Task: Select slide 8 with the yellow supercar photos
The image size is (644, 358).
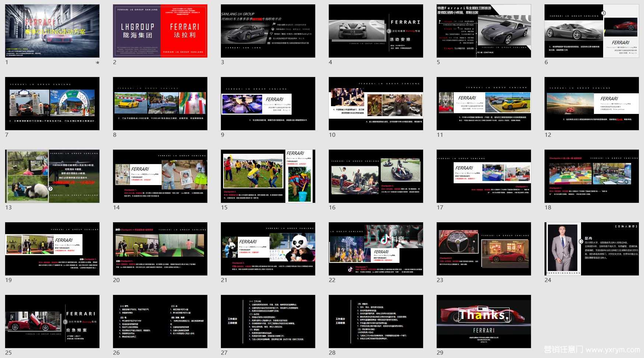Action: pyautogui.click(x=160, y=104)
